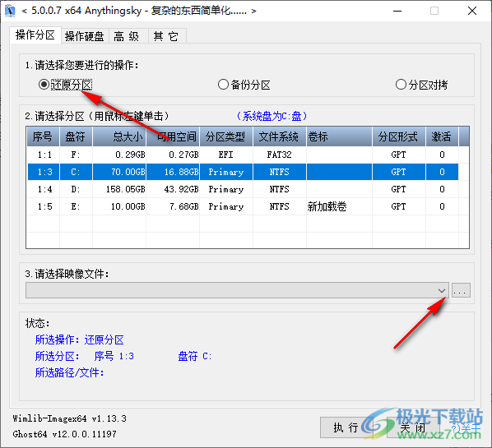The image size is (492, 448).
Task: Choose the 分区对拷 radio option
Action: tap(421, 85)
